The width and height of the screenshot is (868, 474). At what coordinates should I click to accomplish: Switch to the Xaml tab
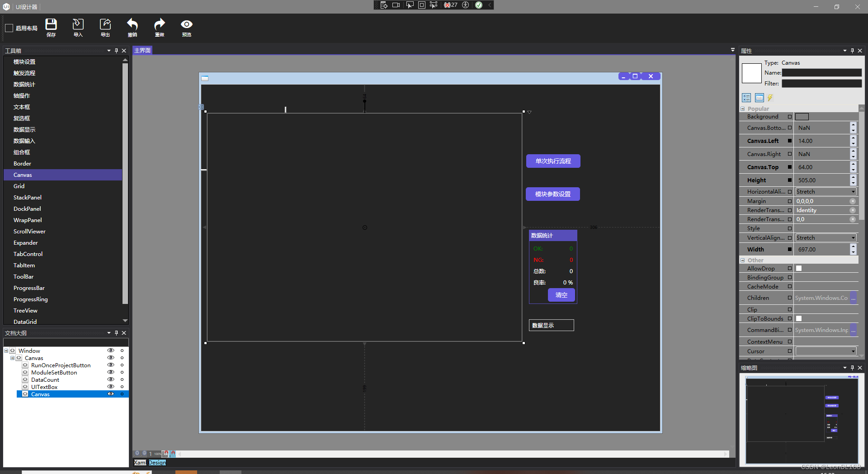pos(140,462)
